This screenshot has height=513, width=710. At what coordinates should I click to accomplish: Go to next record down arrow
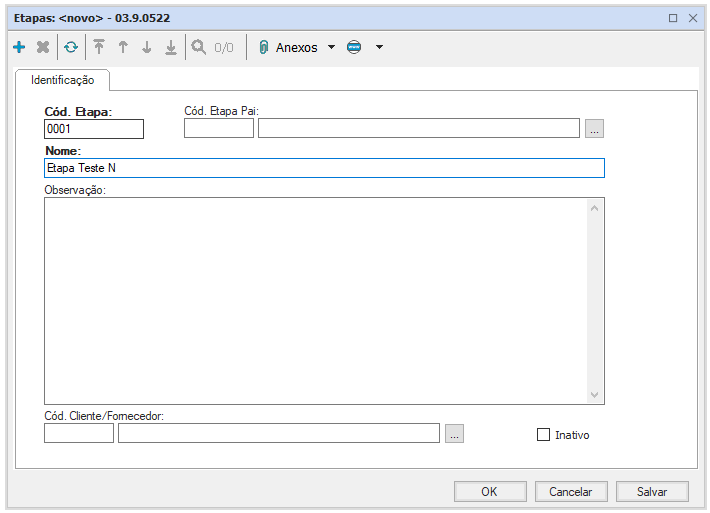[x=147, y=47]
